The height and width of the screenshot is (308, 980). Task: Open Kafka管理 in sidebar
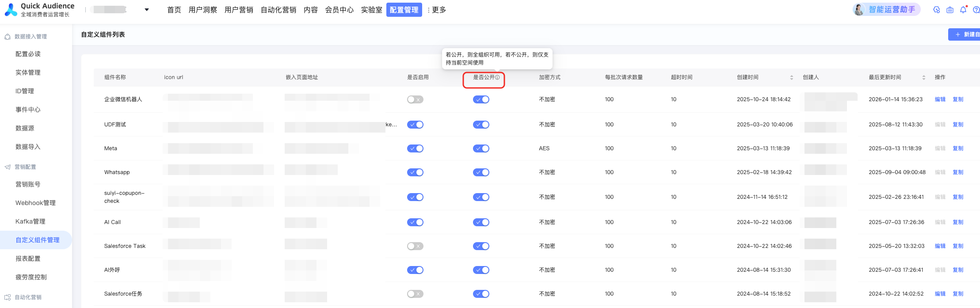[x=31, y=221]
